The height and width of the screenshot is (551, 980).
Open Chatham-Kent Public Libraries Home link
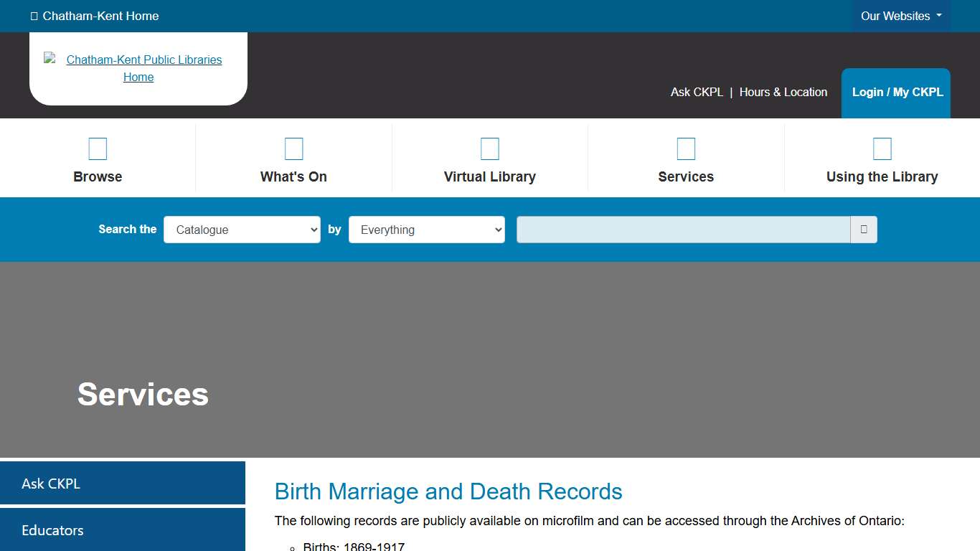tap(143, 68)
